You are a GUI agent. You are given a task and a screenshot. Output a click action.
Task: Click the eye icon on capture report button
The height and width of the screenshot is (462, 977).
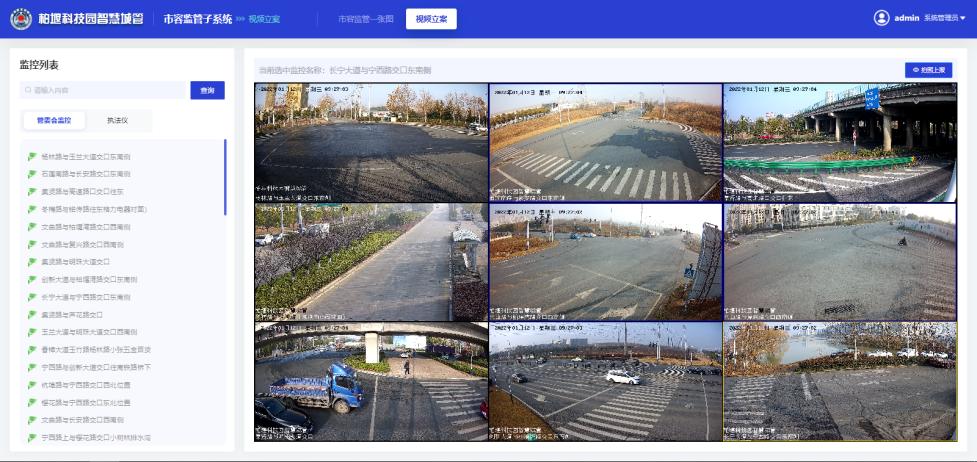916,70
